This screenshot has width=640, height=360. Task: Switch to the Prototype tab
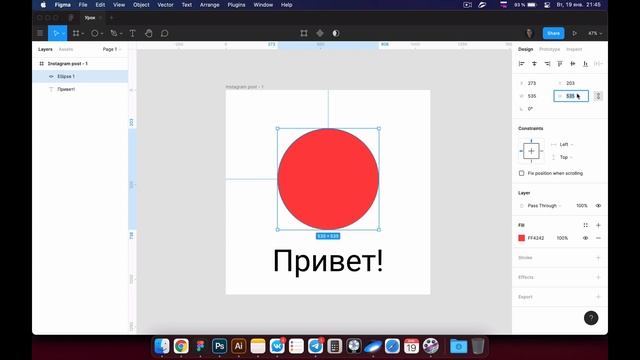(549, 49)
